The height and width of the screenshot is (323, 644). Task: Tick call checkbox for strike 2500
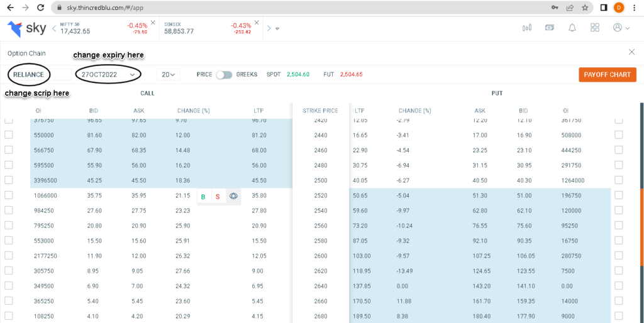point(9,180)
